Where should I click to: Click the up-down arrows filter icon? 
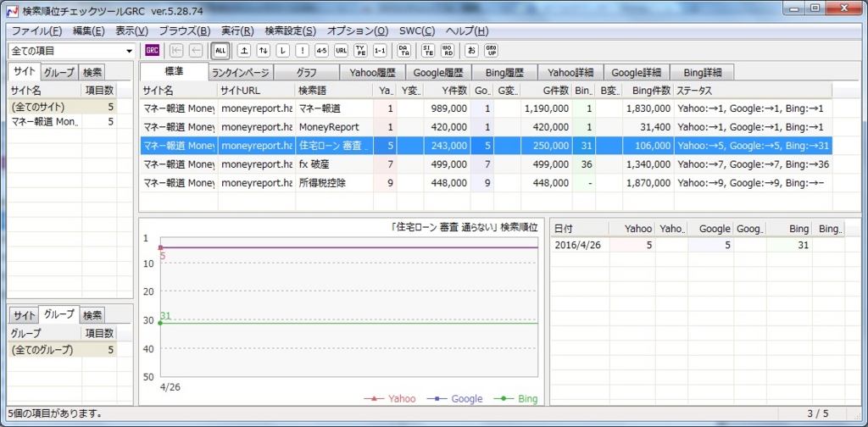click(x=264, y=51)
